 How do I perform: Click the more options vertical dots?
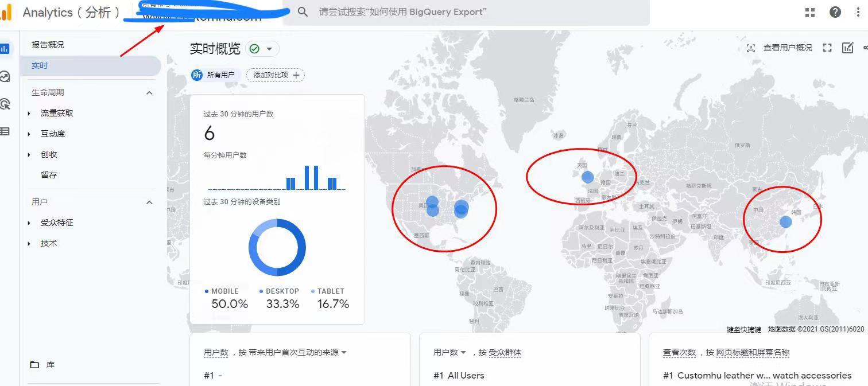point(859,12)
